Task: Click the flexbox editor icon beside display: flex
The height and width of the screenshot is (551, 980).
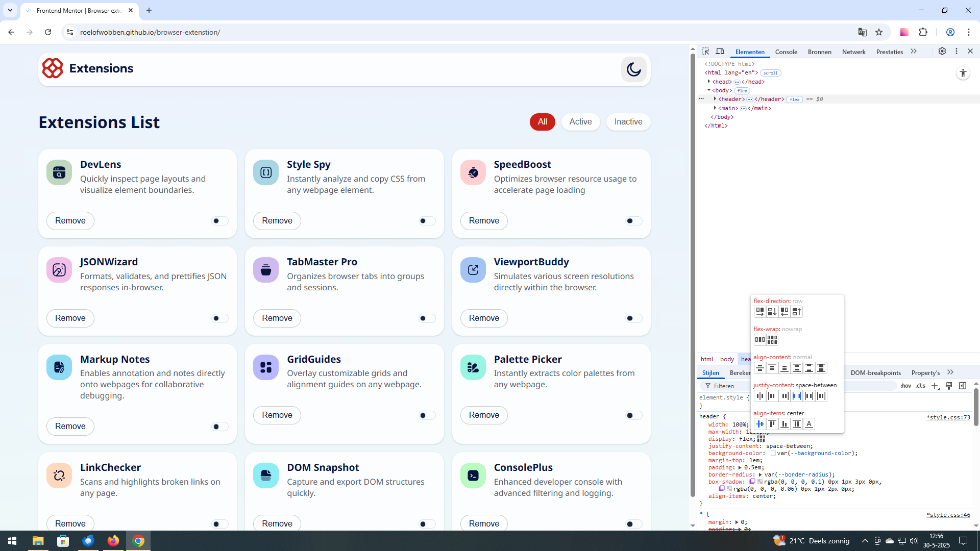Action: pos(761,439)
